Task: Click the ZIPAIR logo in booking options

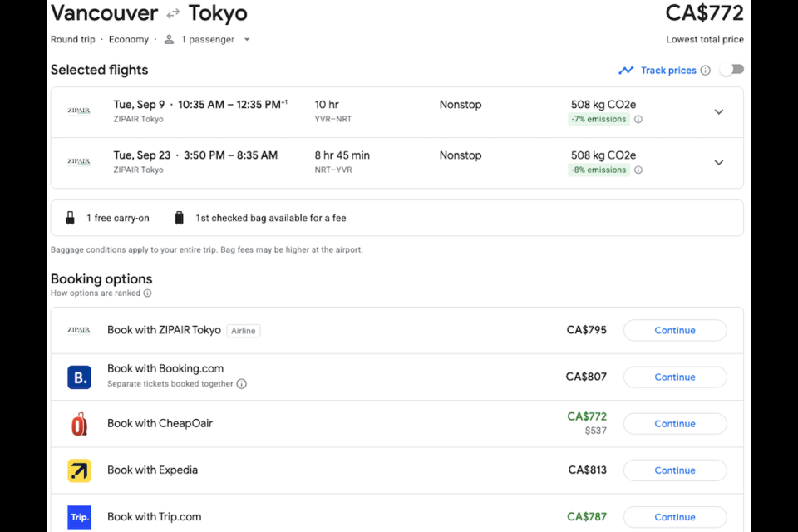Action: (79, 330)
